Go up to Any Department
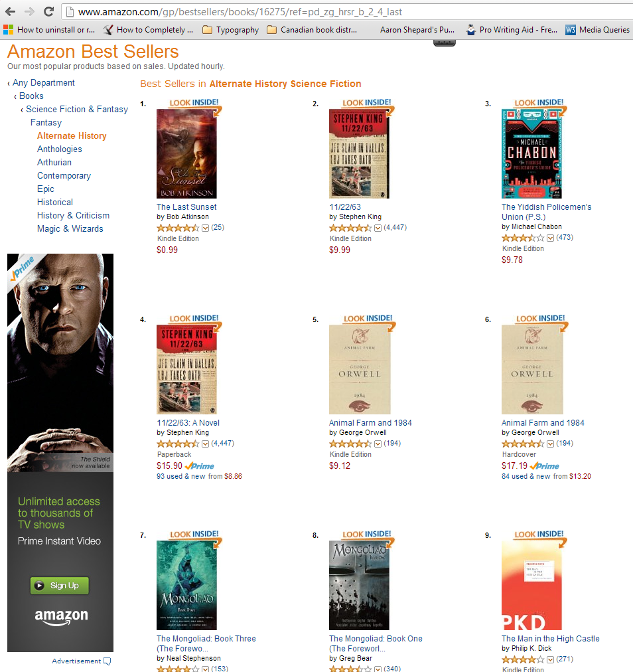633x672 pixels. point(43,83)
